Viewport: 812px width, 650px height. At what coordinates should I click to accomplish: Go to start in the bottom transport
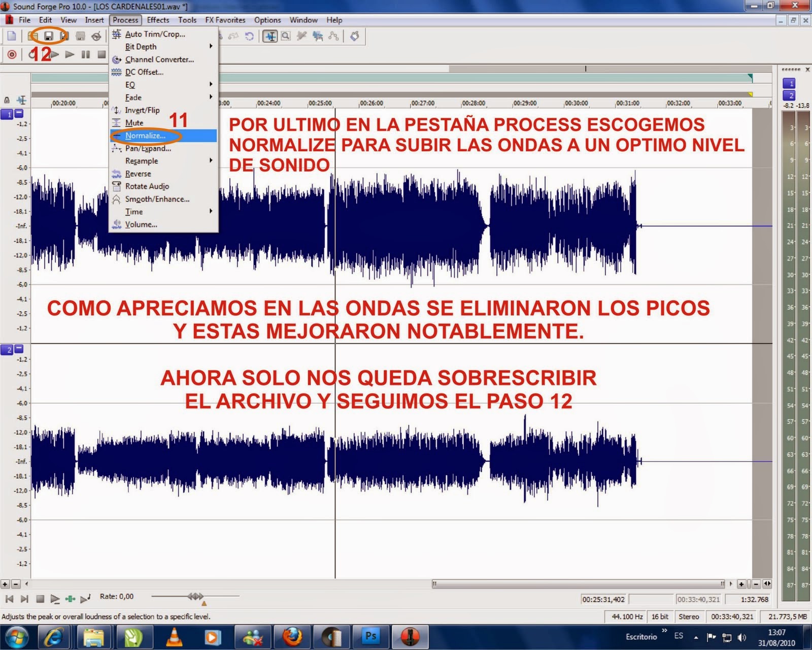(9, 599)
